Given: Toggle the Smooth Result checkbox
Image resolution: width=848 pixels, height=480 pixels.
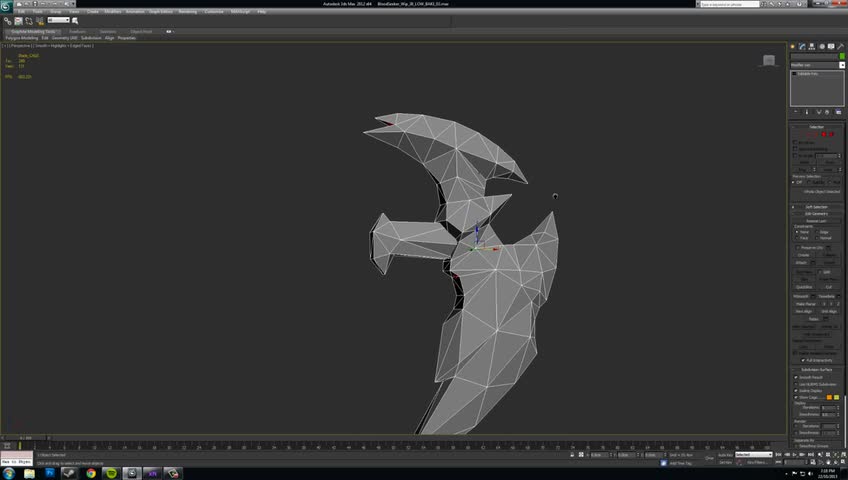Looking at the screenshot, I should tap(796, 377).
